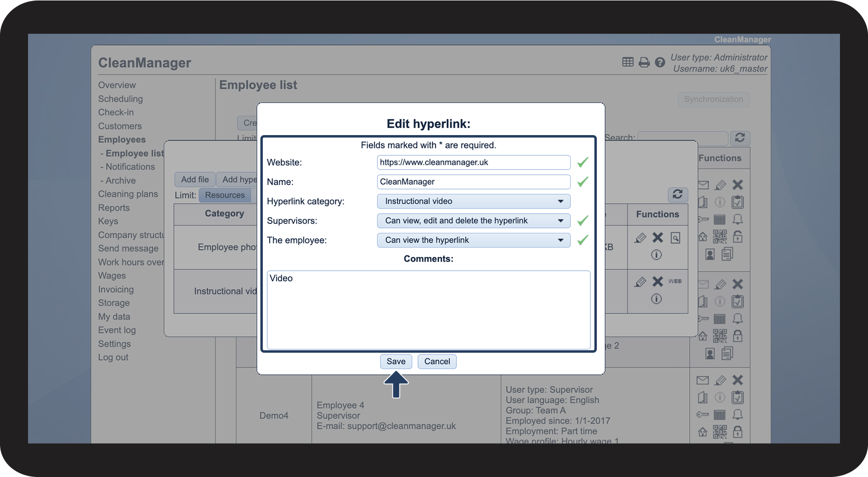Click the edit pencil in the Demo4 row

pyautogui.click(x=720, y=380)
